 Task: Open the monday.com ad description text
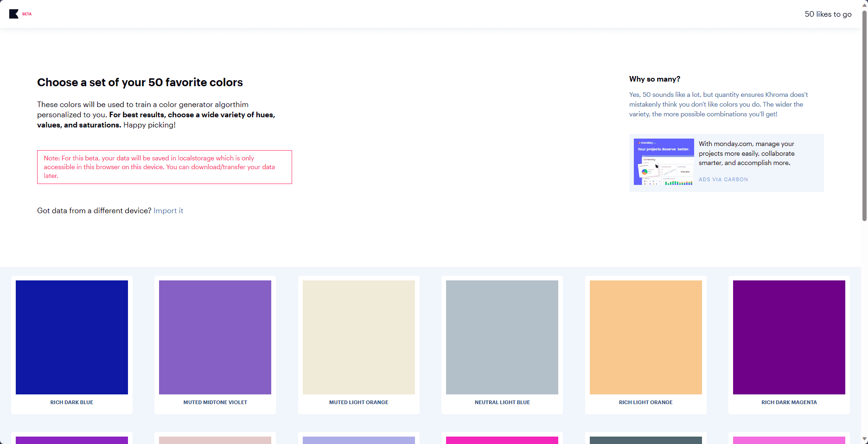(747, 153)
